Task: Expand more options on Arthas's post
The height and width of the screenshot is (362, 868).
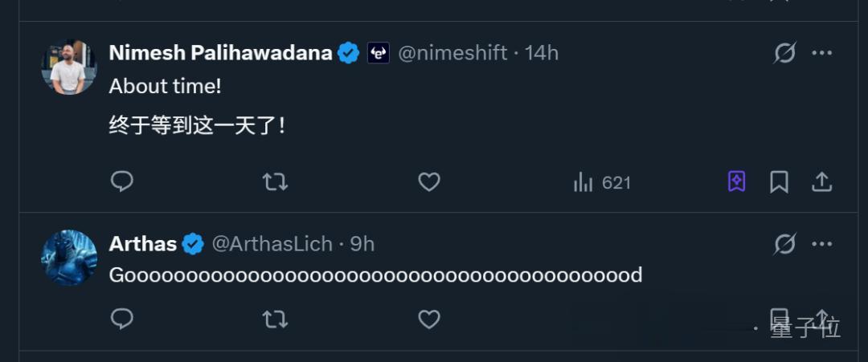Action: [821, 243]
